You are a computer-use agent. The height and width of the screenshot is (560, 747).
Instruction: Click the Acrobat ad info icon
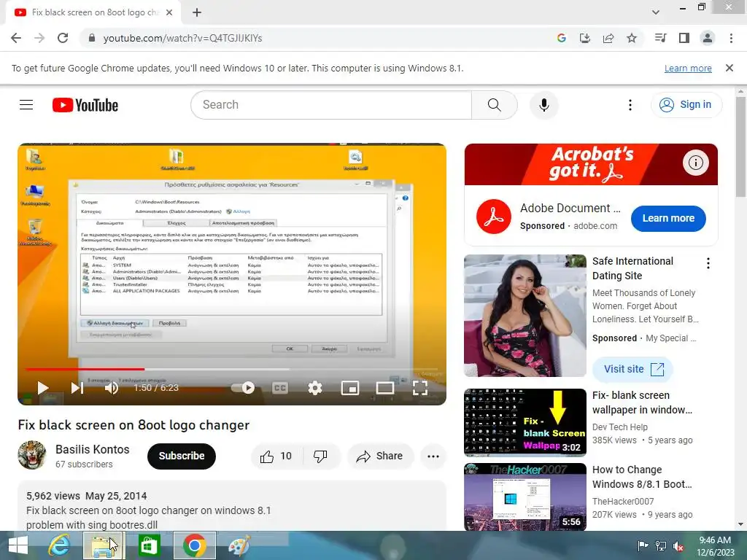(695, 163)
